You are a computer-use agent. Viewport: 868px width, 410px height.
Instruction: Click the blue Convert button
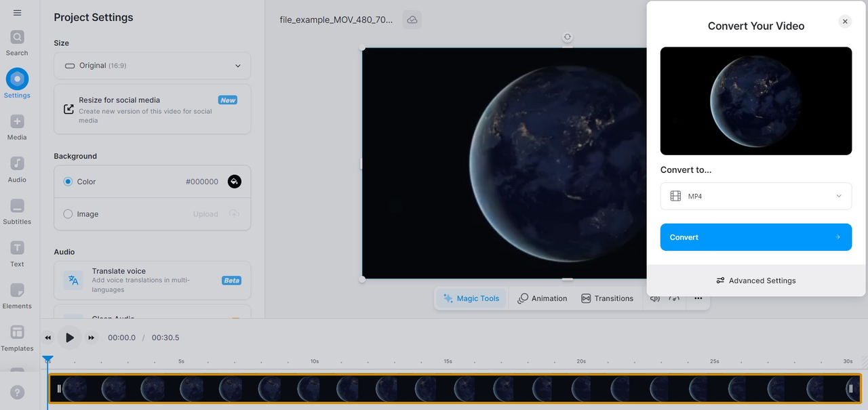point(756,237)
